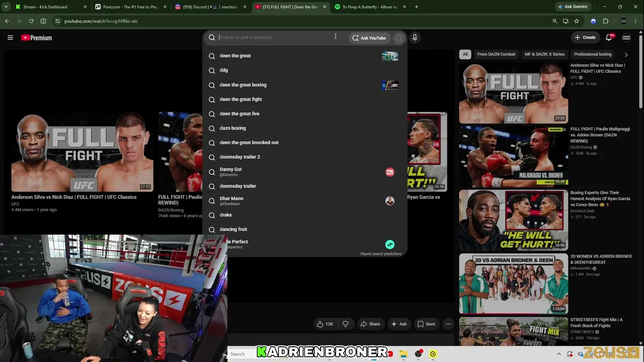Viewport: 644px width, 362px height.
Task: Open the browser extensions puzzle icon
Action: pos(605,21)
